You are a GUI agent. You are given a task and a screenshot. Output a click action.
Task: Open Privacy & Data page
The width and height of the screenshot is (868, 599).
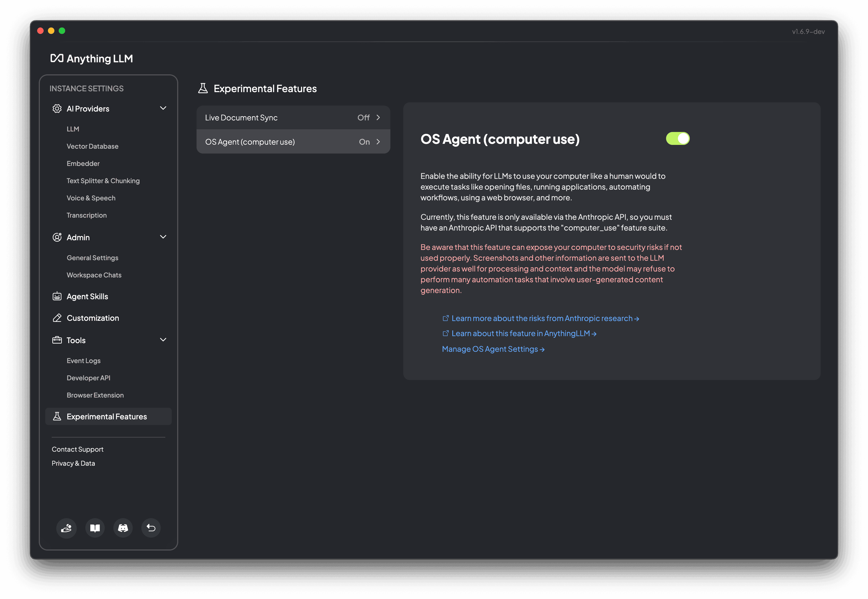[x=73, y=463]
